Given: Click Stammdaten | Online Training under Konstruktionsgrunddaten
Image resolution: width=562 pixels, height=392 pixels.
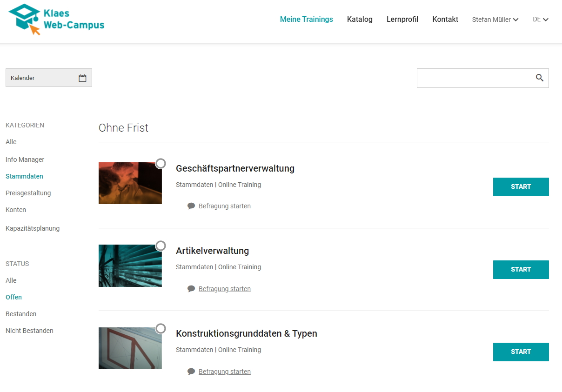Looking at the screenshot, I should coord(218,350).
